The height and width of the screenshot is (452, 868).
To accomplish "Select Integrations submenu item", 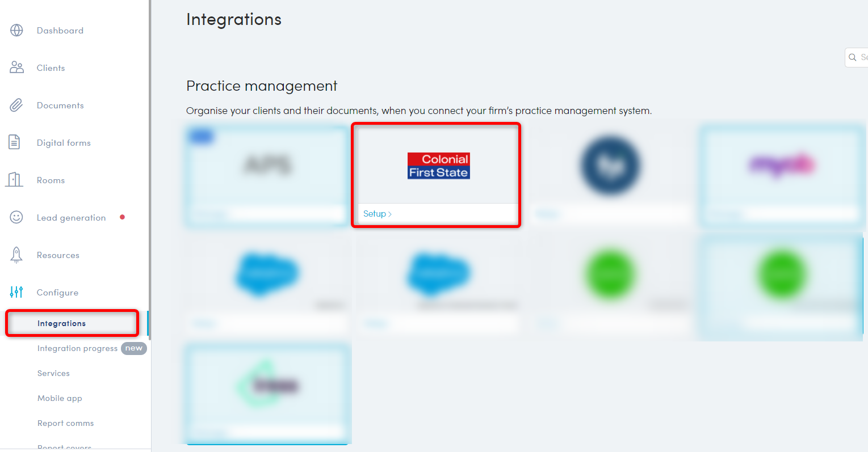I will tap(61, 323).
